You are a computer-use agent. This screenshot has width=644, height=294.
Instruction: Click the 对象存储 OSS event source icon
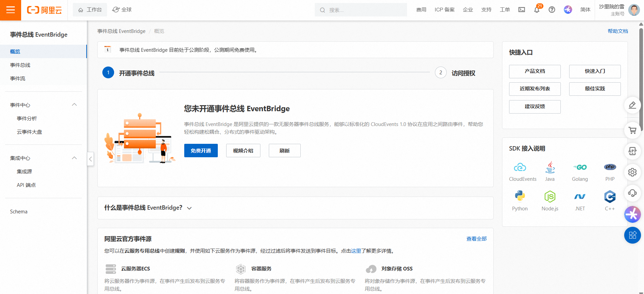coord(371,269)
